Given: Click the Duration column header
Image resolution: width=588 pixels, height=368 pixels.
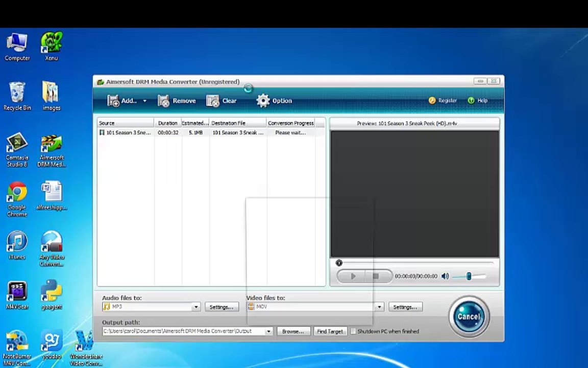Looking at the screenshot, I should 167,123.
